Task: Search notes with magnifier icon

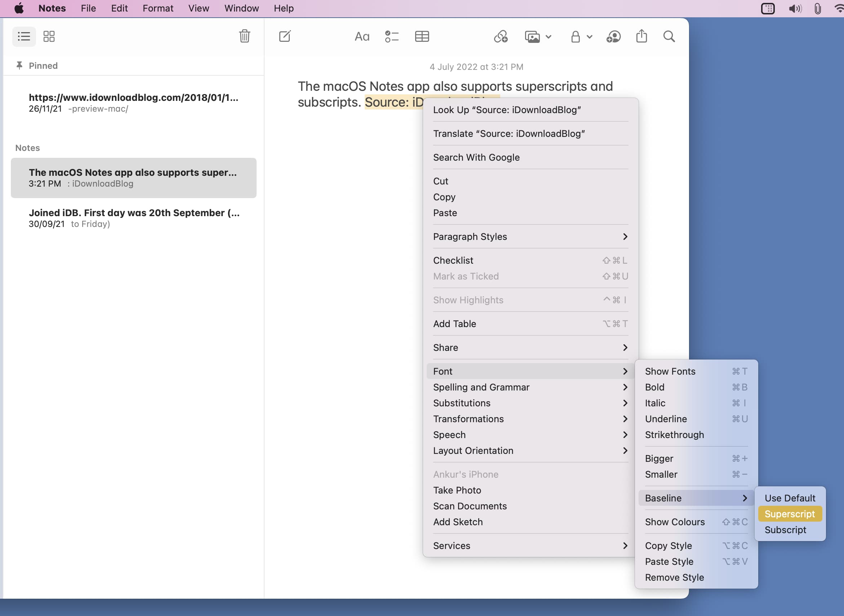Action: click(669, 36)
